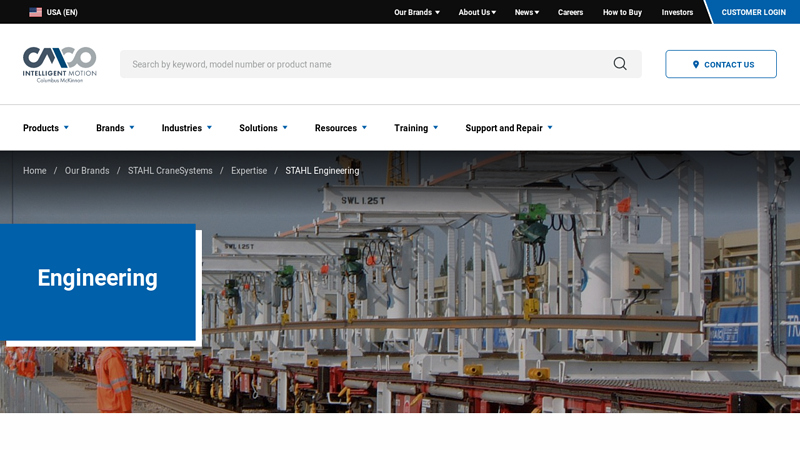Open STAHL CraneSystems breadcrumb link

coord(170,171)
